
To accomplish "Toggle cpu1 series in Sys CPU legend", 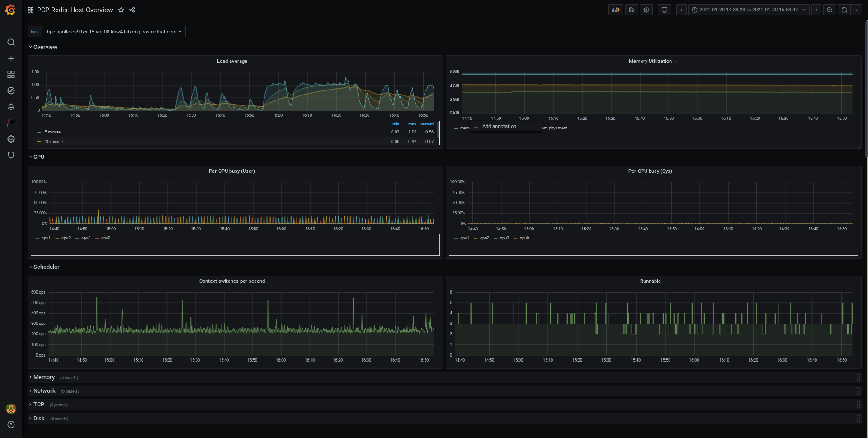I will (465, 238).
